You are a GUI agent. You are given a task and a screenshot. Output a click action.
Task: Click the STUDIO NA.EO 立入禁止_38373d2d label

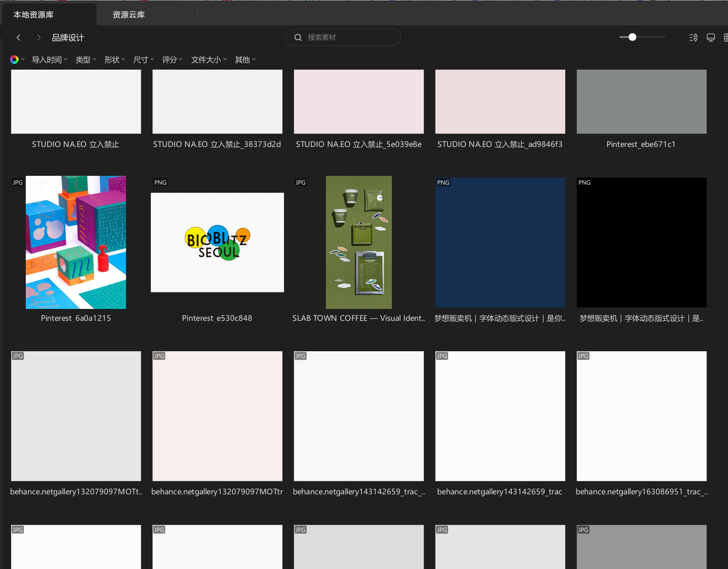217,144
